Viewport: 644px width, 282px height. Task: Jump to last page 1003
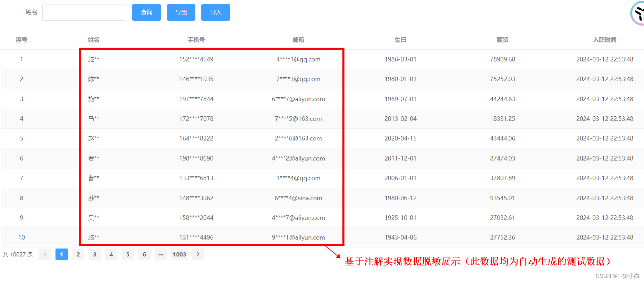pos(180,254)
